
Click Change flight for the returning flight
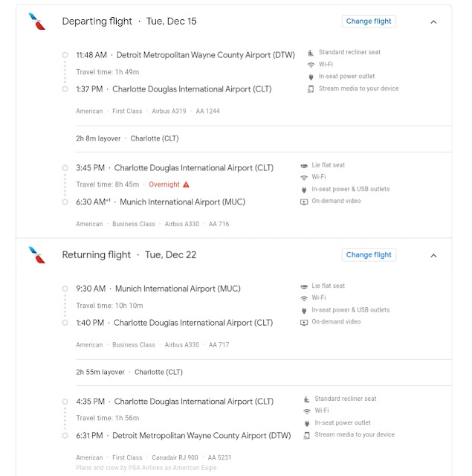pos(369,255)
